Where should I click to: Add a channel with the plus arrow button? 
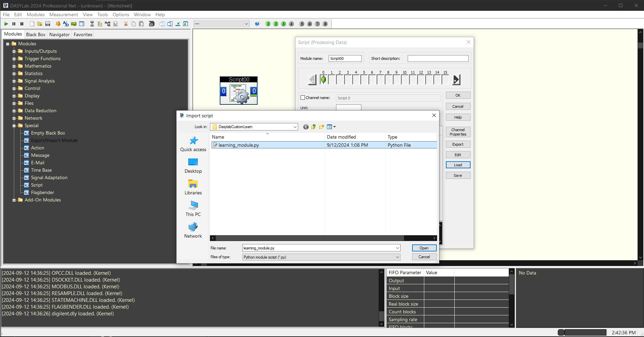(456, 80)
